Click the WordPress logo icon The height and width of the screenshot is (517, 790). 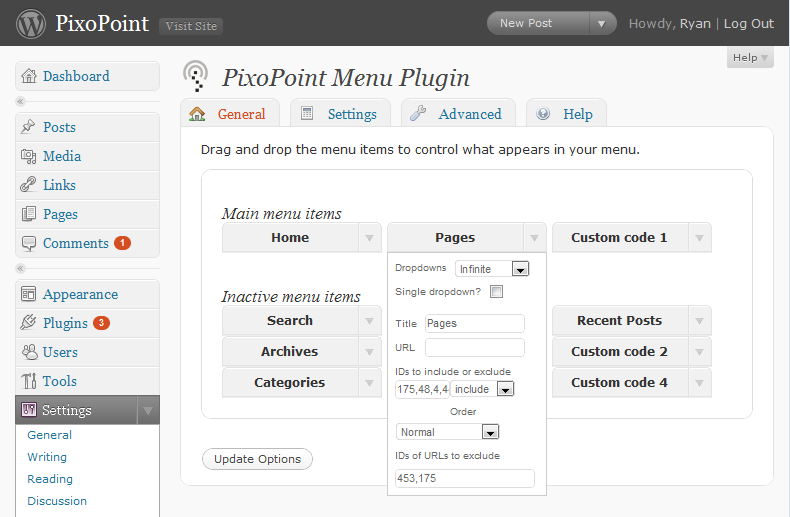(x=31, y=24)
